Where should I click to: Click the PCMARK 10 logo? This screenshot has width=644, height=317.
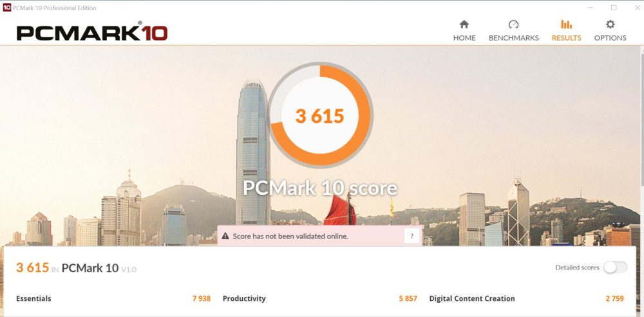point(92,32)
